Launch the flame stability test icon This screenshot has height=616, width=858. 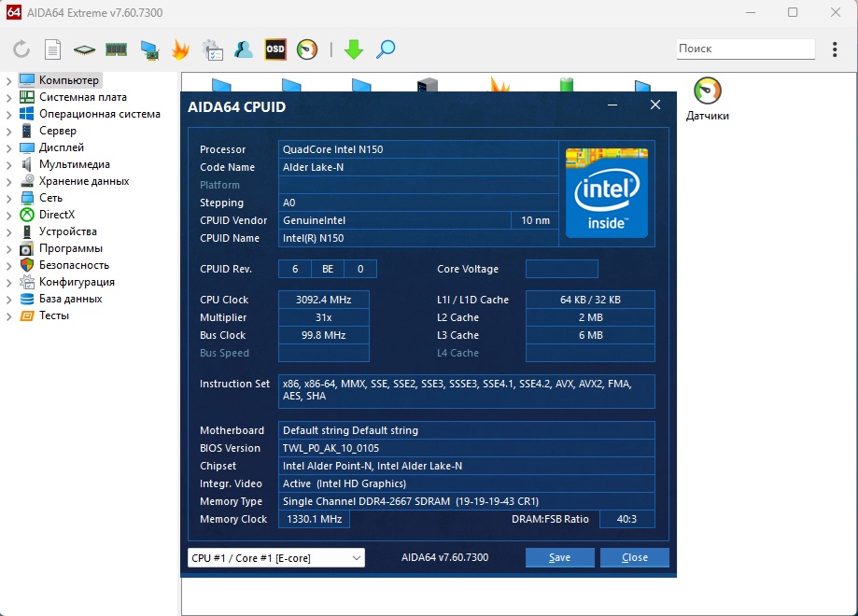click(180, 49)
